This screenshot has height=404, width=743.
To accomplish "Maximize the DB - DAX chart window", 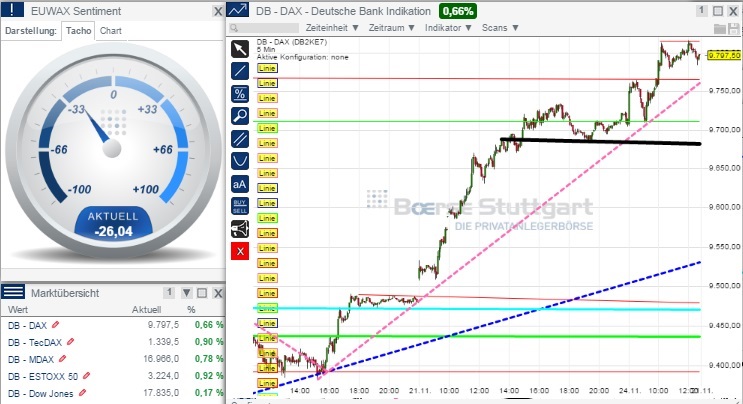I will pos(718,10).
